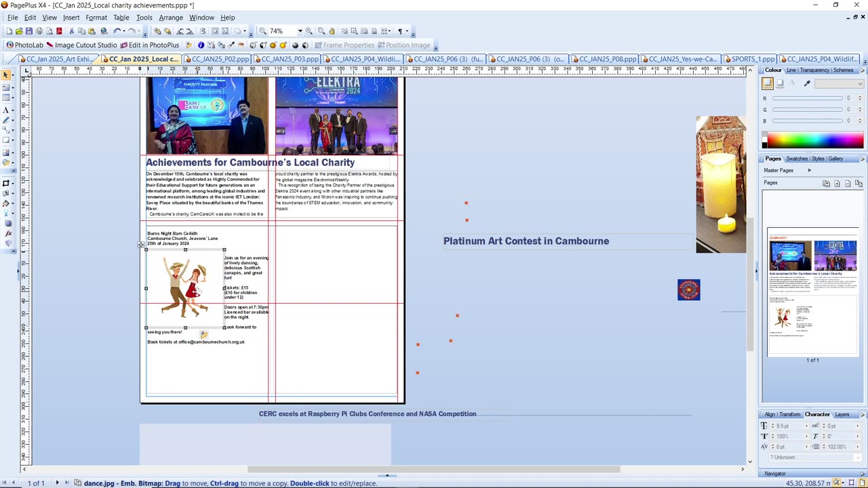Click the G colour slider track

point(807,110)
